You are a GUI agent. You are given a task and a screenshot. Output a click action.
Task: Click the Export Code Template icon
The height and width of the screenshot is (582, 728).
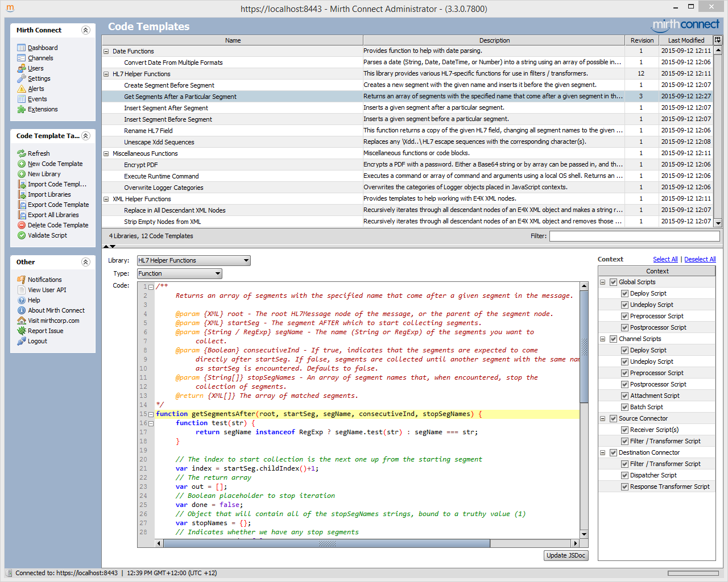[22, 205]
